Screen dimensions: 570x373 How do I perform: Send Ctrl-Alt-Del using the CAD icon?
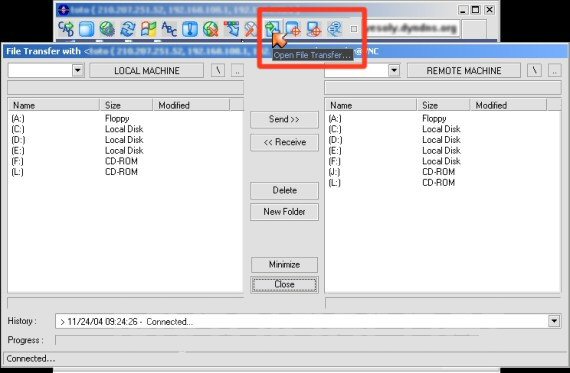pyautogui.click(x=66, y=29)
